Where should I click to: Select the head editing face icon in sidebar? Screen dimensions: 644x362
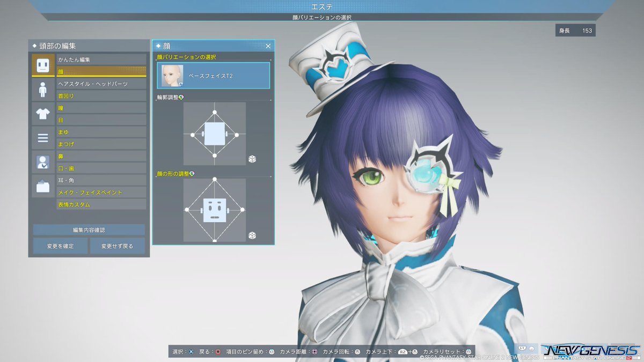(x=43, y=65)
